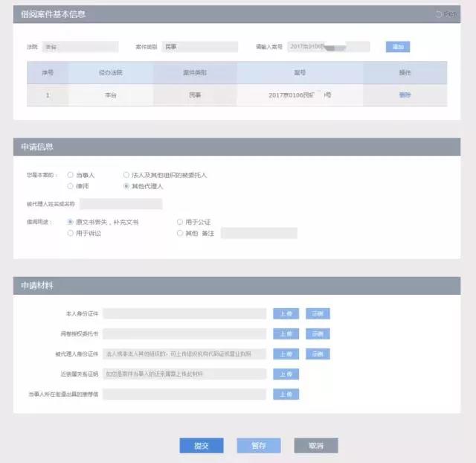Select the 其他代理人 radio button
This screenshot has height=463, width=476.
tap(126, 185)
